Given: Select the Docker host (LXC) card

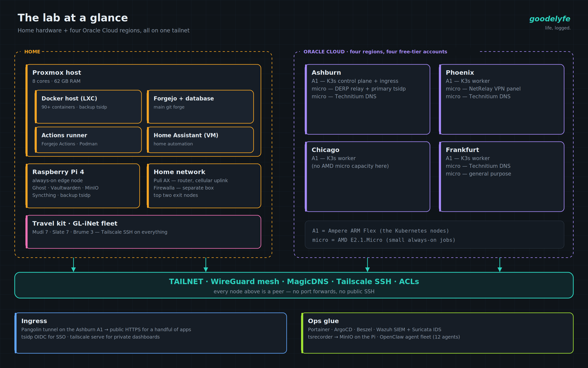Looking at the screenshot, I should click(x=88, y=107).
